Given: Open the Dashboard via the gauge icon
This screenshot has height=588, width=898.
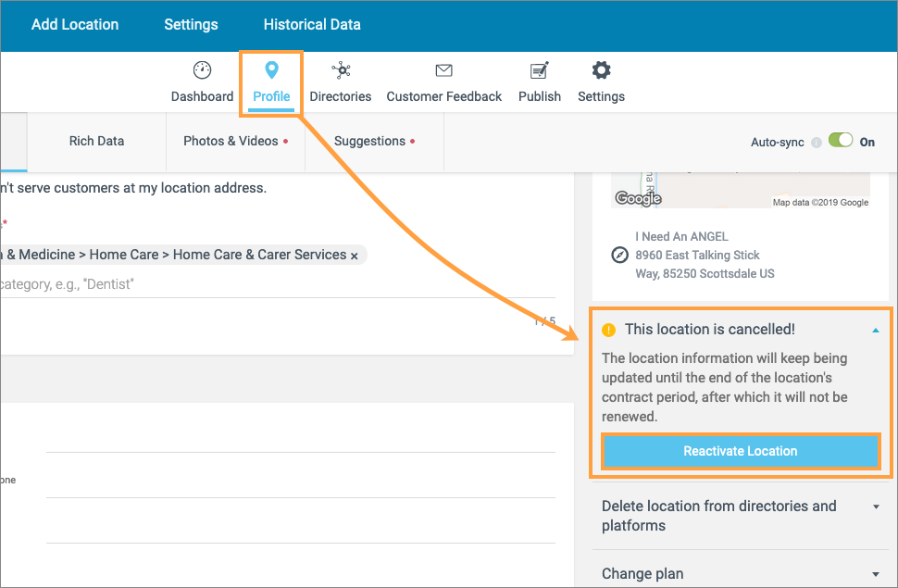Looking at the screenshot, I should 202,70.
